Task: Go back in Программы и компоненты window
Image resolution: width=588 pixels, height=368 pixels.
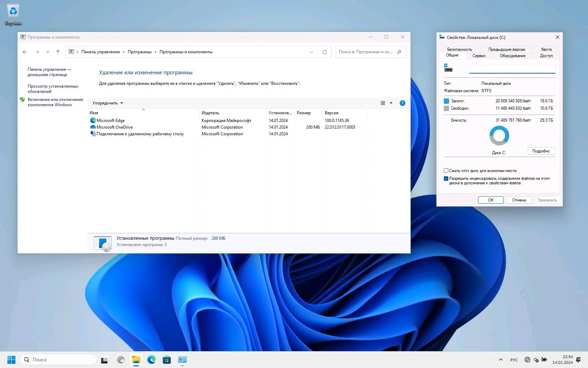Action: [x=25, y=52]
